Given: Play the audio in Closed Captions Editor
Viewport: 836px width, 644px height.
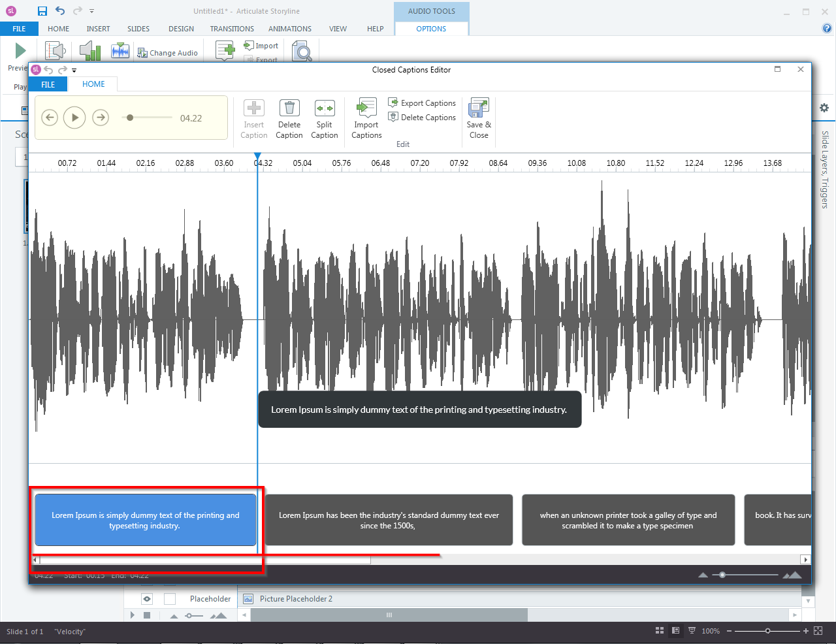Looking at the screenshot, I should click(x=74, y=118).
